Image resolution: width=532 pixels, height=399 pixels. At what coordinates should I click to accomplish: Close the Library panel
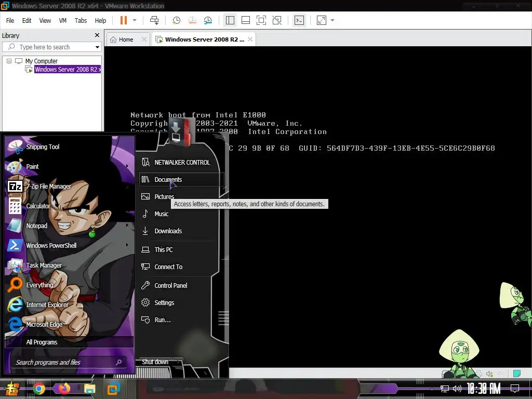(97, 35)
